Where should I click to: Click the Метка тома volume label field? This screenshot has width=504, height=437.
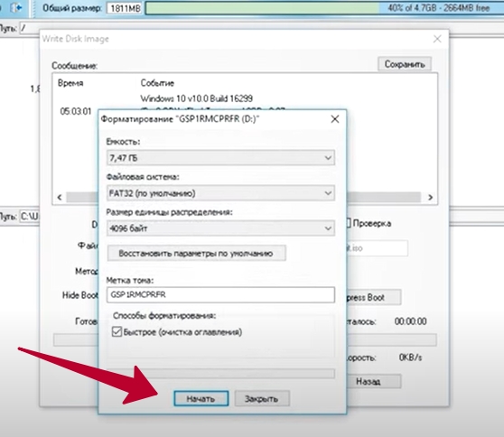220,294
